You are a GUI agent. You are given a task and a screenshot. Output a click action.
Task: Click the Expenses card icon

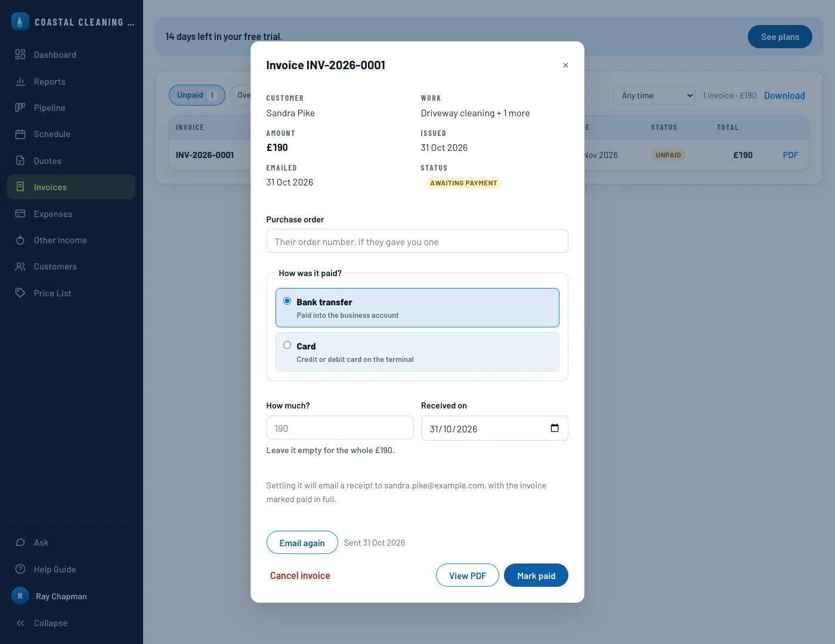20,214
